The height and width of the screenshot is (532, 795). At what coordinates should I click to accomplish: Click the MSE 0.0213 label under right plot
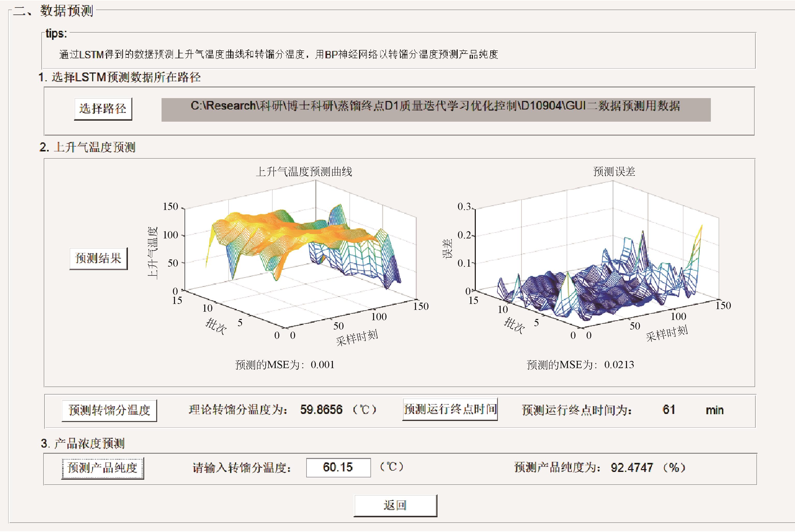pos(580,365)
